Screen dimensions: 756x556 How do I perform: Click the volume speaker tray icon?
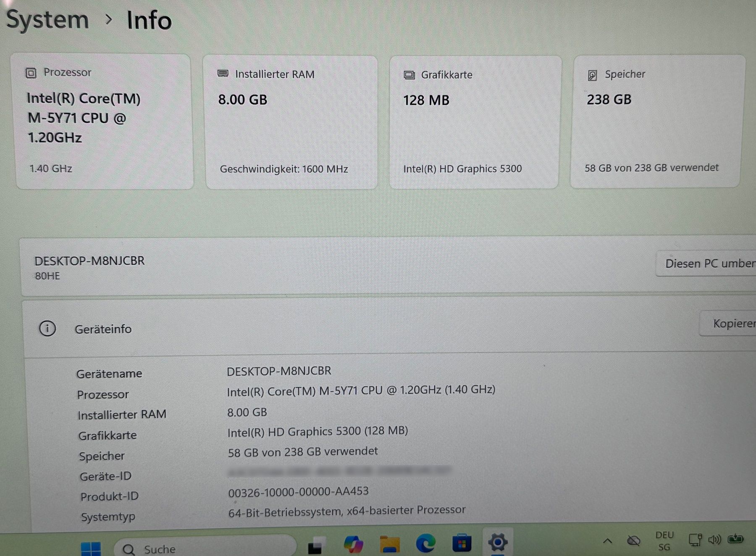pos(714,539)
